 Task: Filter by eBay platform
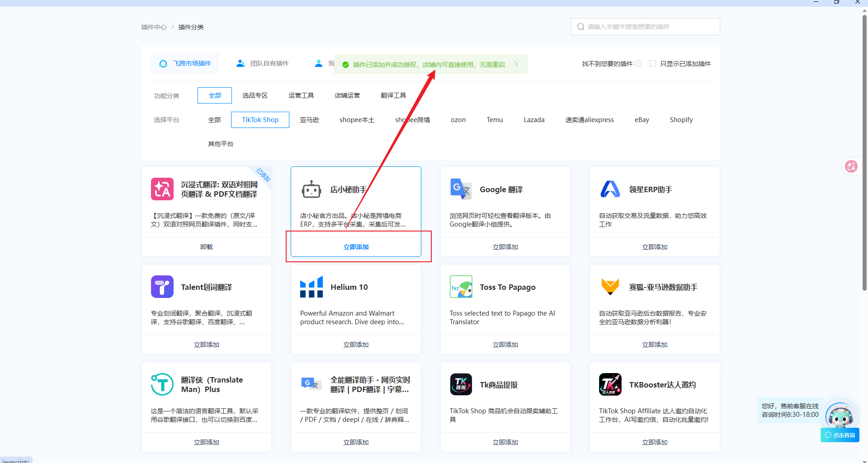pos(642,120)
